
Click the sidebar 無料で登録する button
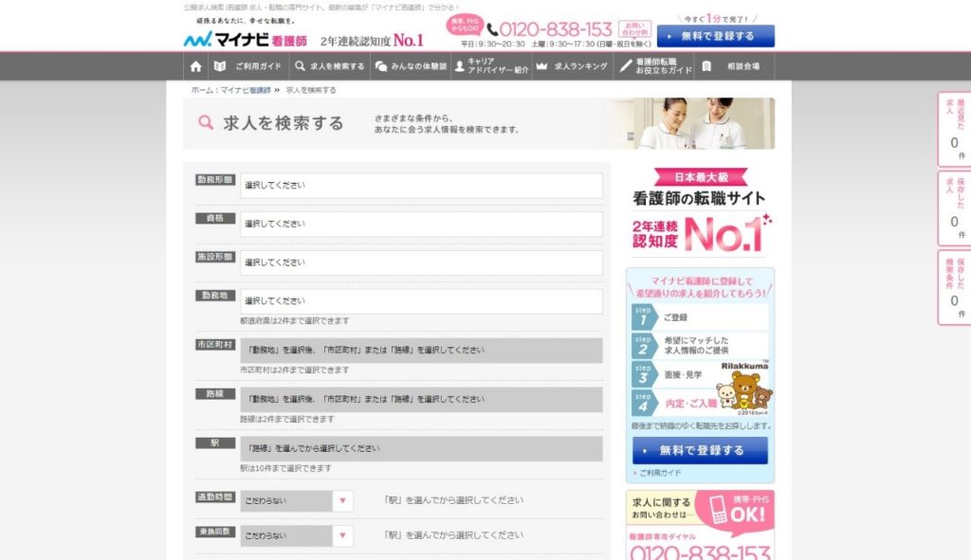(700, 450)
